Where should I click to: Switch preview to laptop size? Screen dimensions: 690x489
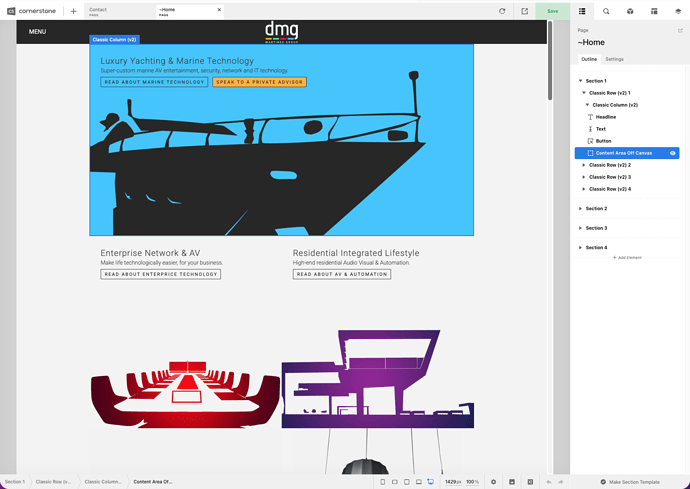point(418,482)
